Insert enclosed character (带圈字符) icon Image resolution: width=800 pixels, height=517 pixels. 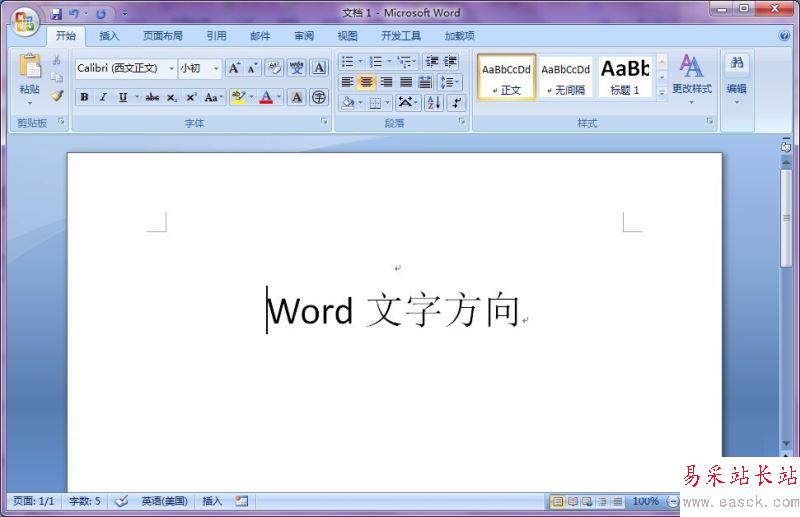pyautogui.click(x=319, y=97)
